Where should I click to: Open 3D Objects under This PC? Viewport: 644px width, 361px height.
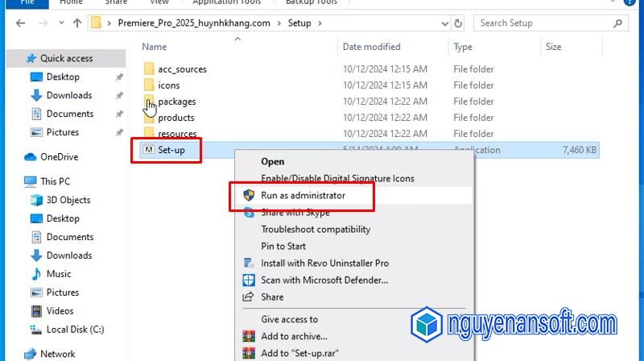click(x=68, y=200)
